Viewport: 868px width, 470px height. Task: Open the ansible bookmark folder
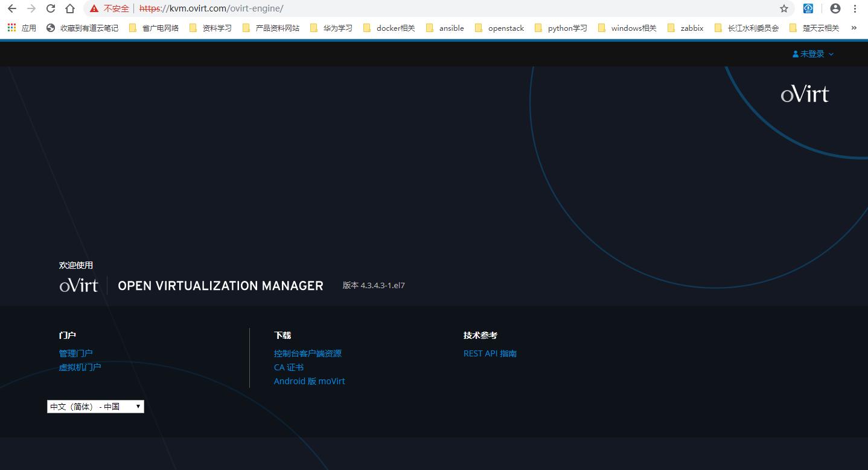(445, 28)
